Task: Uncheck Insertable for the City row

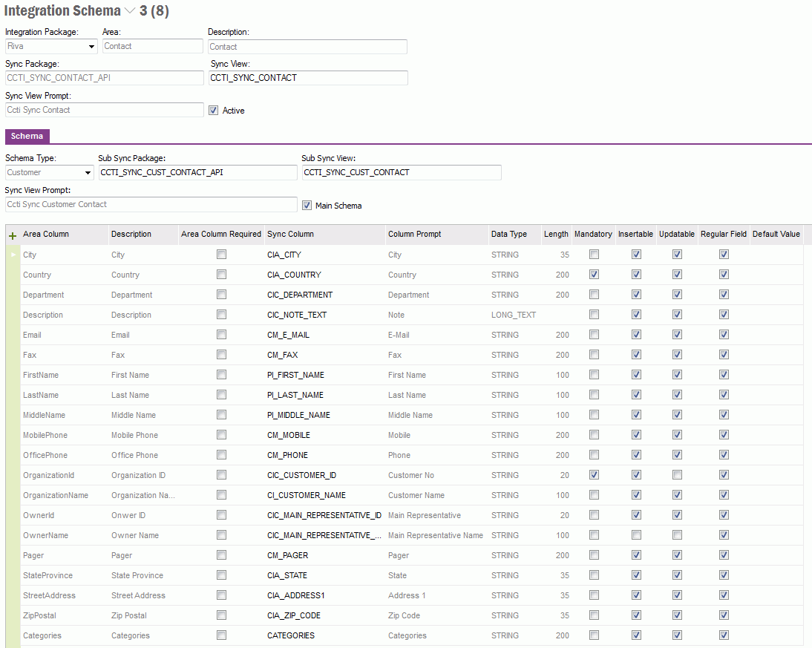Action: pos(635,254)
